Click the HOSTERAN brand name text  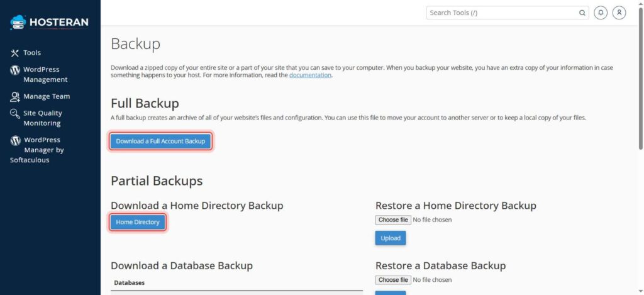(58, 23)
